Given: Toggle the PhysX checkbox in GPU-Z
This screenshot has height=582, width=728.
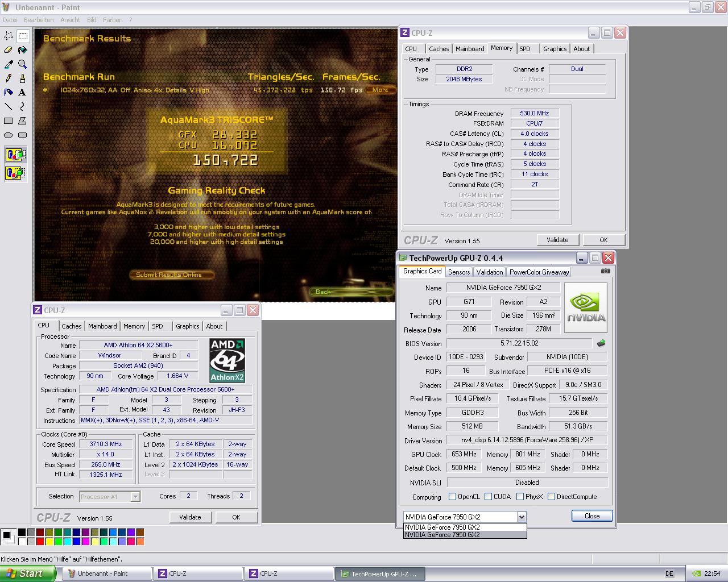Looking at the screenshot, I should (520, 496).
